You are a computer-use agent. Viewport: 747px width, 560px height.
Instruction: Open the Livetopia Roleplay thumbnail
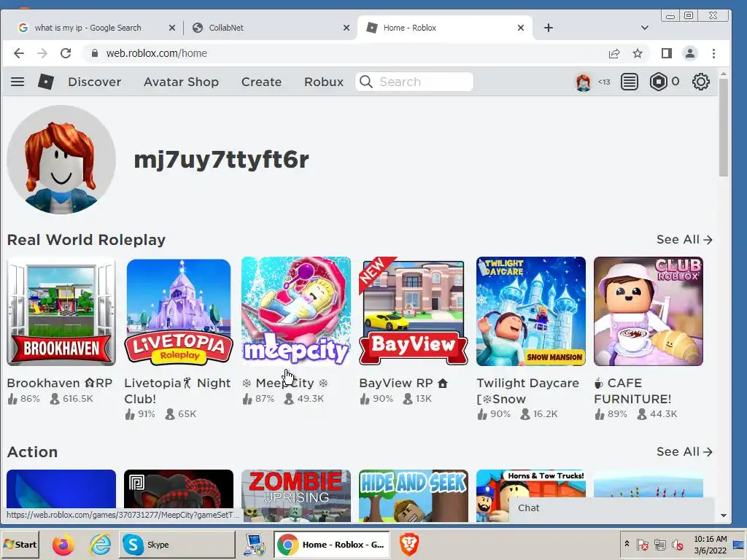(179, 311)
